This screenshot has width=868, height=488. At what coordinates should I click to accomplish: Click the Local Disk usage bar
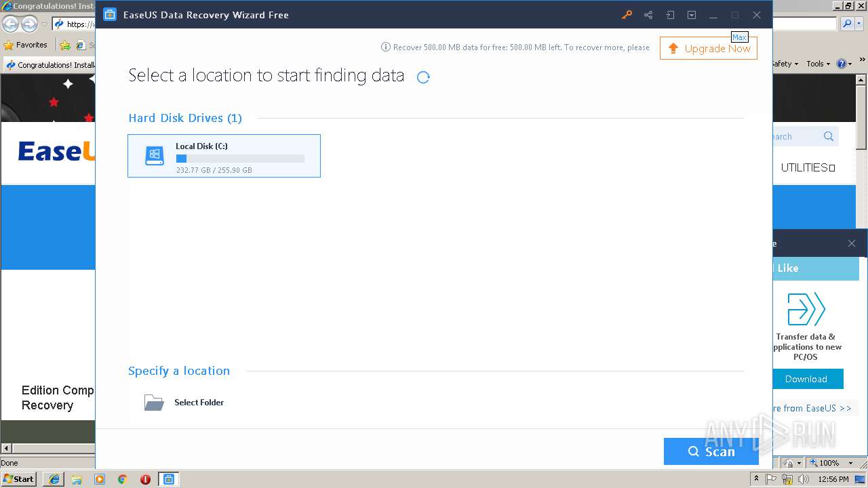[x=240, y=159]
